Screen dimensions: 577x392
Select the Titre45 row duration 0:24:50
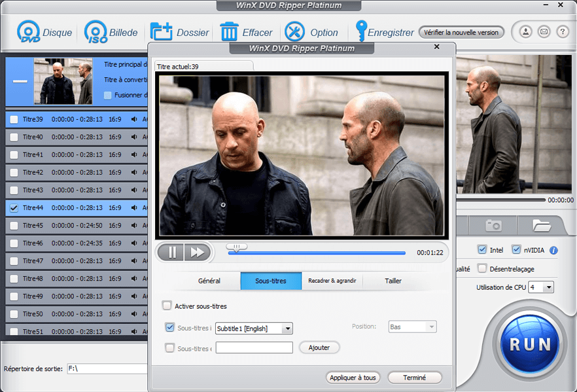77,226
